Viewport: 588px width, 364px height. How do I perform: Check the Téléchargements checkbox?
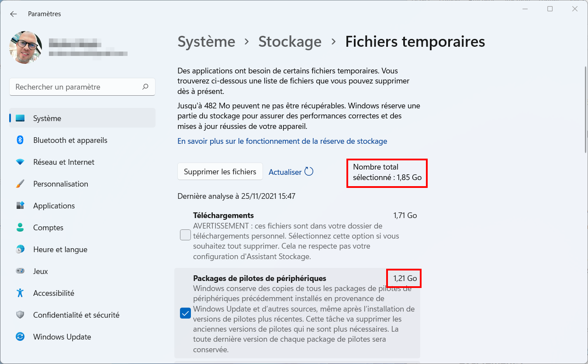[x=185, y=235]
